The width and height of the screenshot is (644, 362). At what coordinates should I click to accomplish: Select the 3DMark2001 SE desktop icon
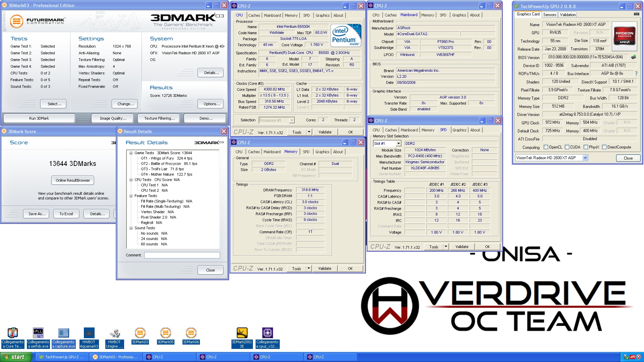tap(242, 338)
